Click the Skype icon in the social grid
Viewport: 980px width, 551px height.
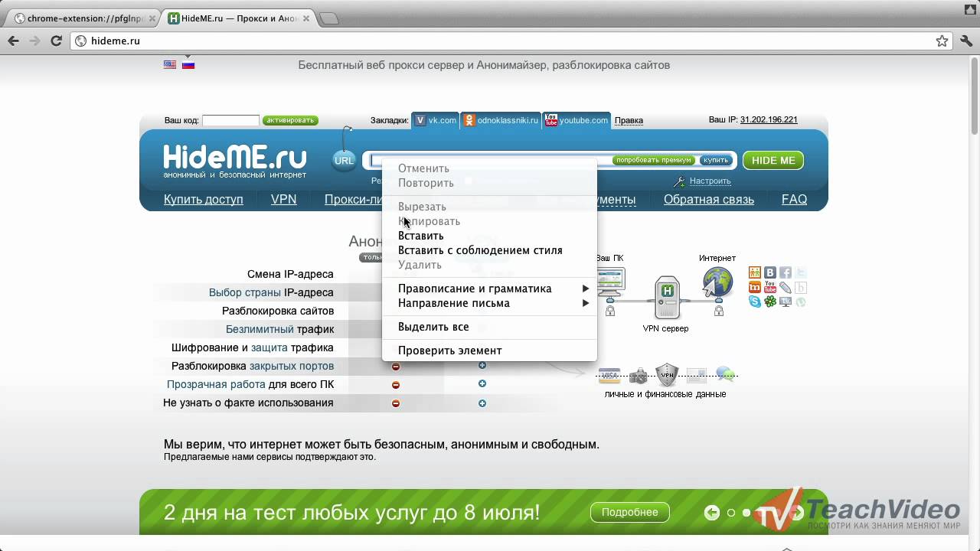(755, 302)
